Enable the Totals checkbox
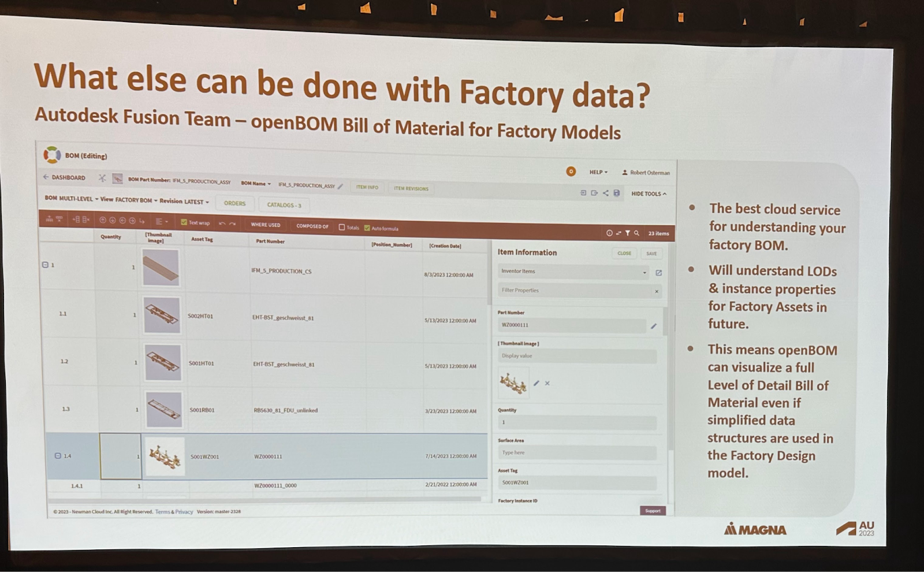 pyautogui.click(x=342, y=227)
